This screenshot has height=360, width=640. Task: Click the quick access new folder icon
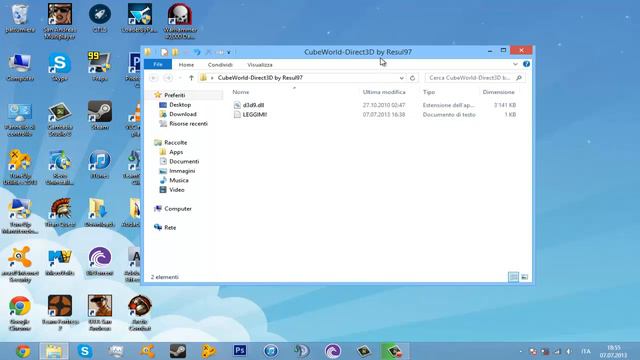(x=176, y=52)
